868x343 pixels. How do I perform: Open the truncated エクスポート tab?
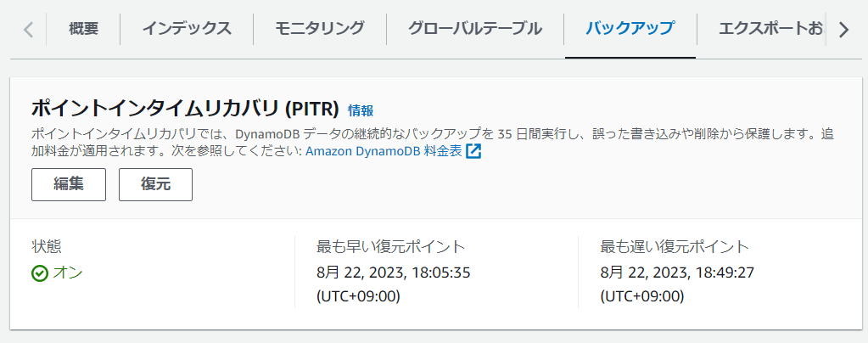pyautogui.click(x=770, y=29)
